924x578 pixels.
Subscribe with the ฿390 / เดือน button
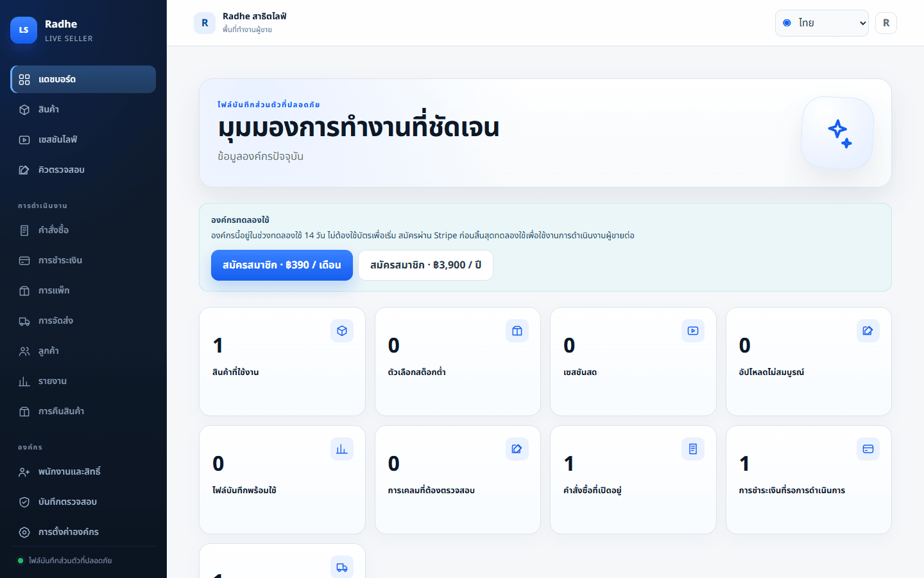click(282, 265)
